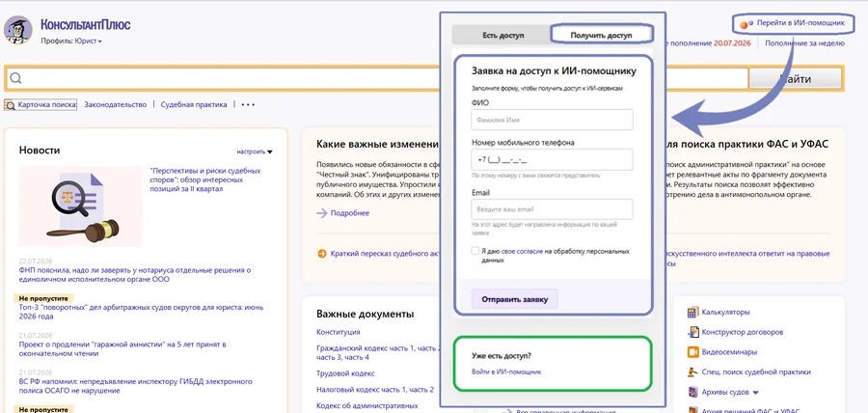Click the gavel icon for Спец. поиск
868x413 pixels.
[692, 372]
